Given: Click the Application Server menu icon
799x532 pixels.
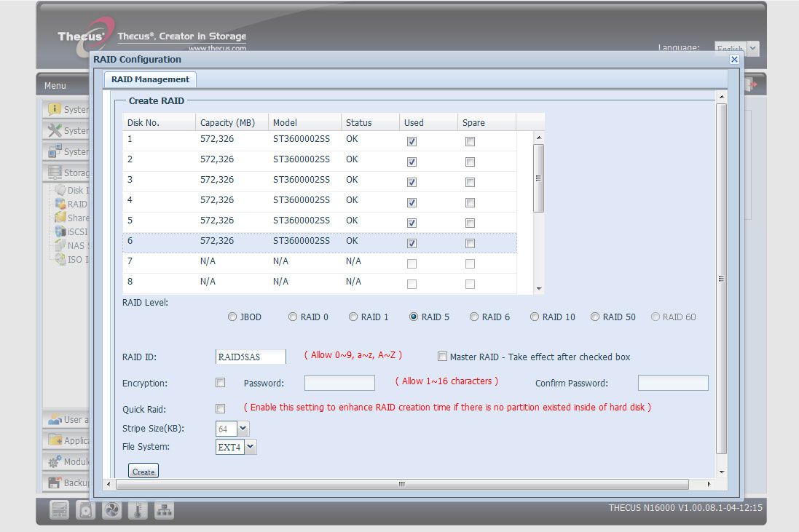Looking at the screenshot, I should click(55, 440).
